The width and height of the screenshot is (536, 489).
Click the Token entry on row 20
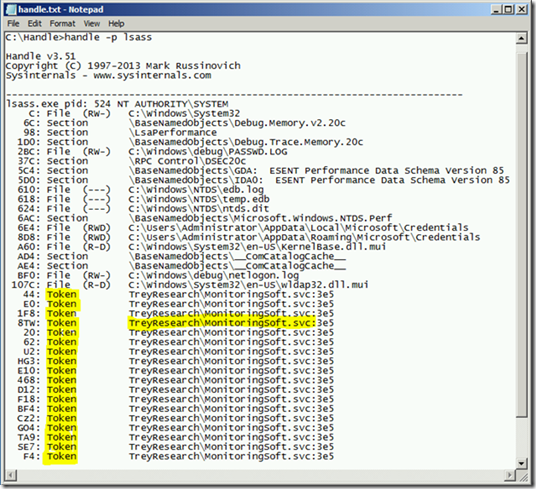point(62,332)
